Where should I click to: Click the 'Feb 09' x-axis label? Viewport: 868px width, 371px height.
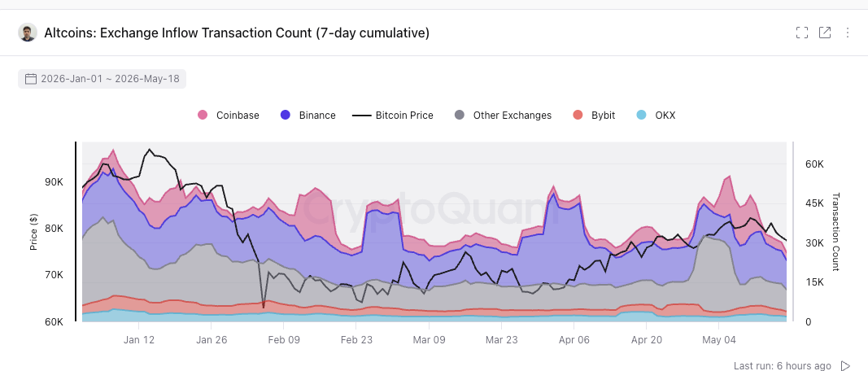pos(283,339)
